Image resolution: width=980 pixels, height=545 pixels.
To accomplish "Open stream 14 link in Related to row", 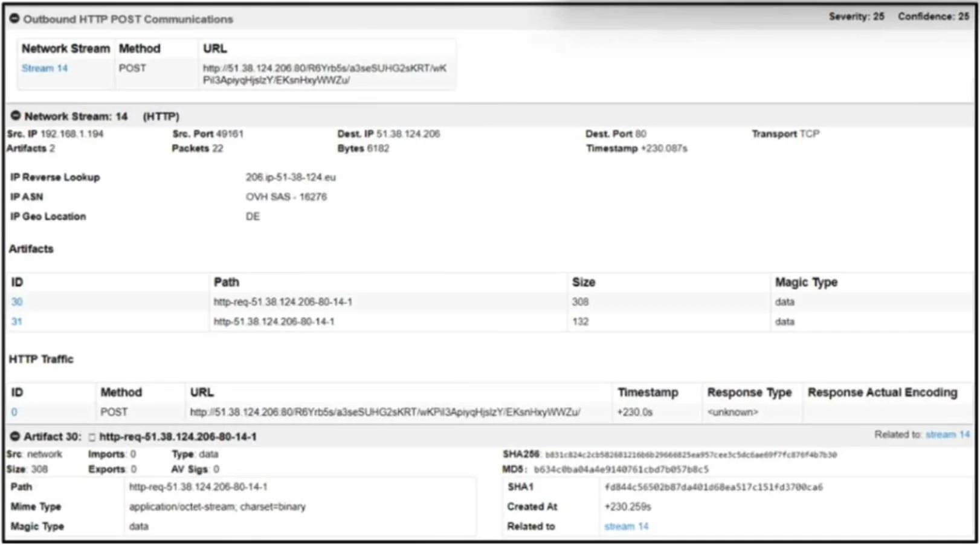I will (x=626, y=526).
